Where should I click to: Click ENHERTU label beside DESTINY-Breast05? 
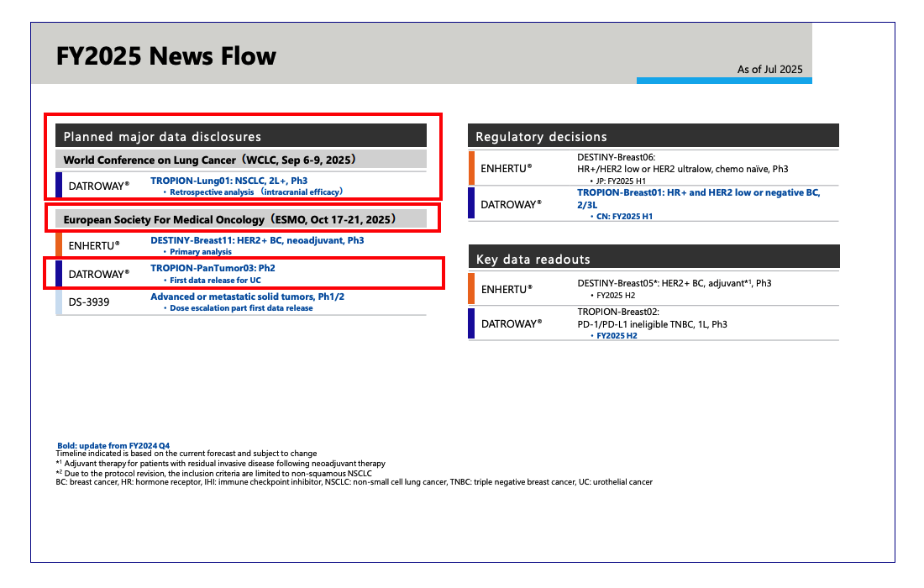pyautogui.click(x=506, y=289)
